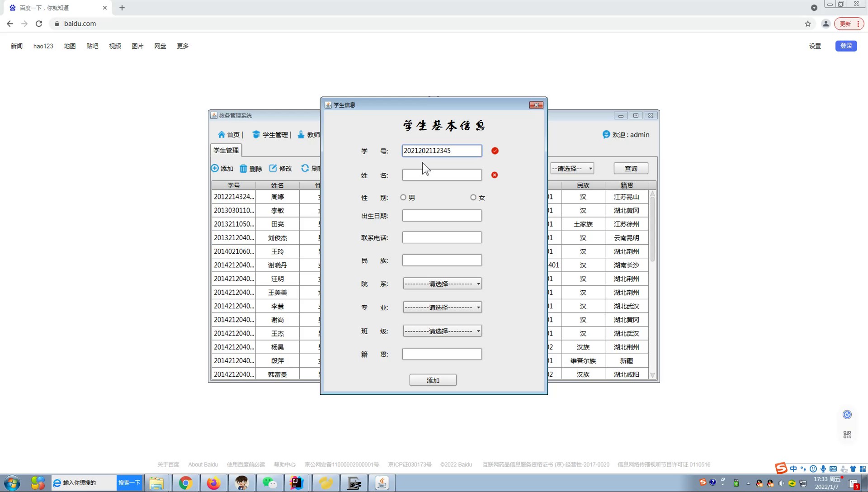Click the 学号 column header

coord(234,185)
